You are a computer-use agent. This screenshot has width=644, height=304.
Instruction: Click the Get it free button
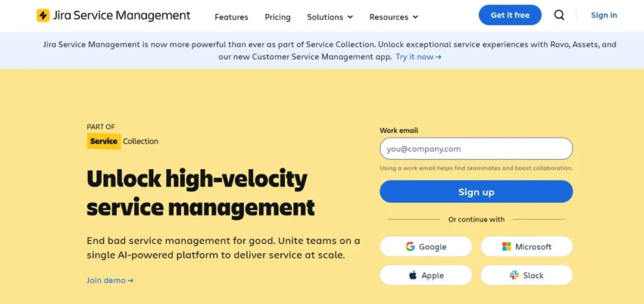[510, 15]
